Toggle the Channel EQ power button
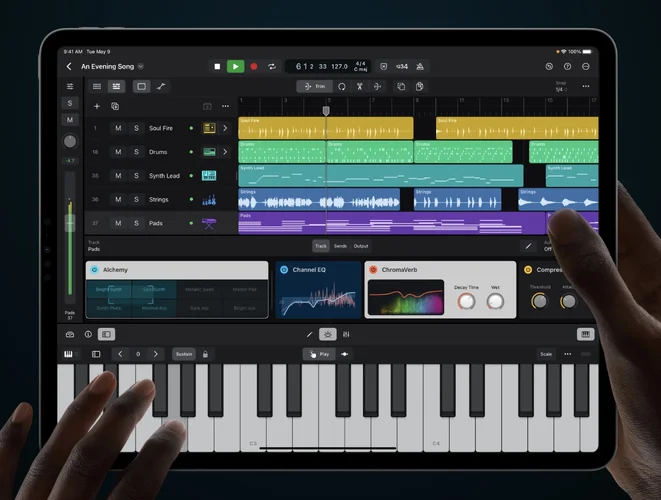The image size is (661, 500). (x=284, y=270)
